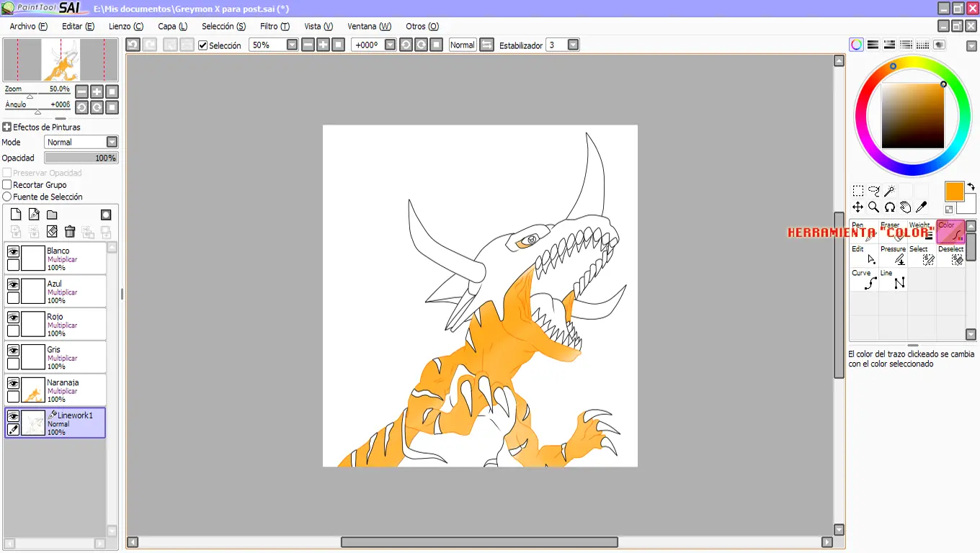The width and height of the screenshot is (980, 553).
Task: Pick the lasso selection tool
Action: click(874, 191)
